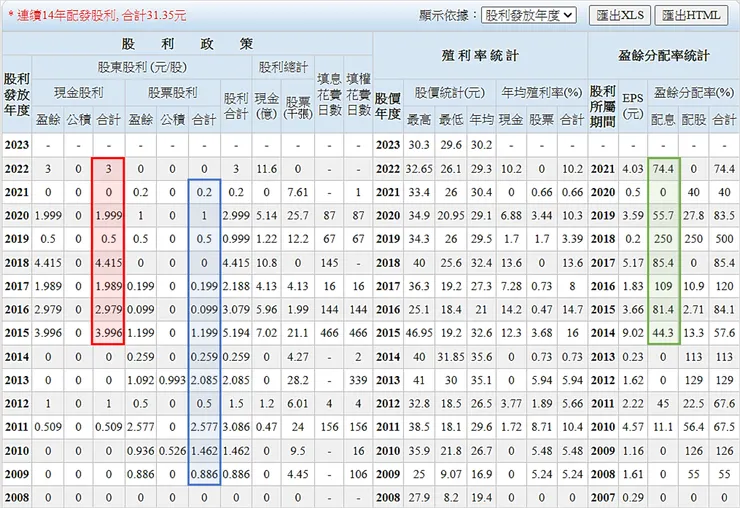The height and width of the screenshot is (508, 740).
Task: Select the 28.2 stock total cell
Action: point(298,380)
